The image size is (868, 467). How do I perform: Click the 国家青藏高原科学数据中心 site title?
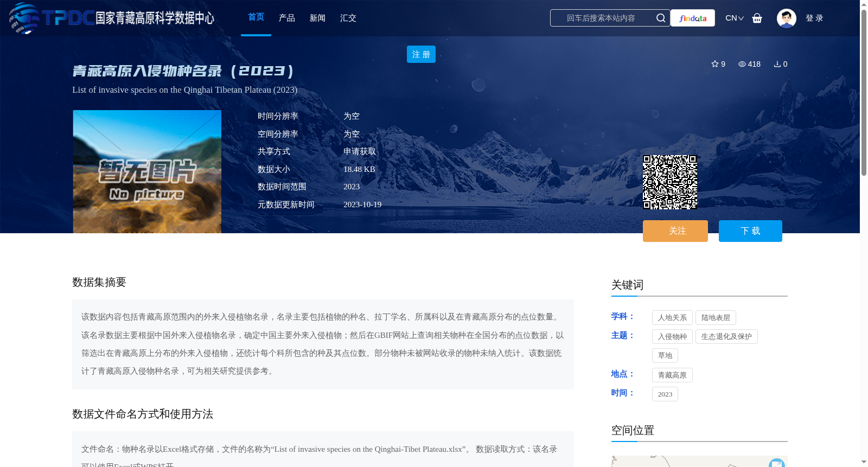tap(155, 18)
